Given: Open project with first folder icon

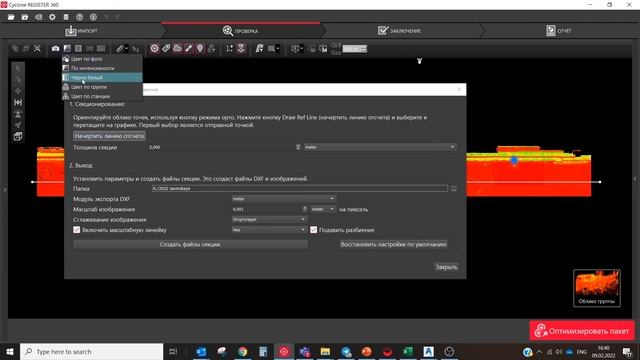Looking at the screenshot, I should [11, 17].
